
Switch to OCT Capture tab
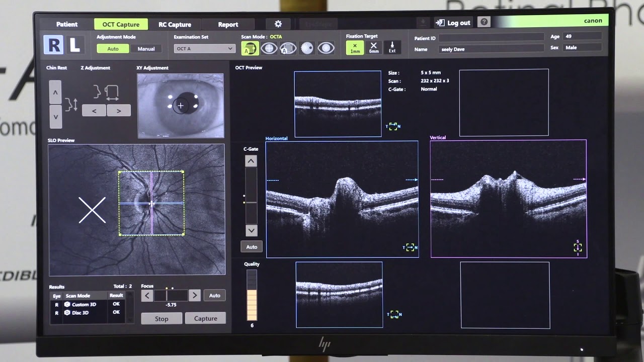point(121,24)
